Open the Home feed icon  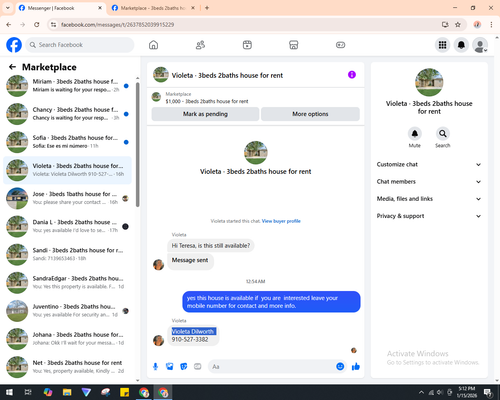[153, 45]
